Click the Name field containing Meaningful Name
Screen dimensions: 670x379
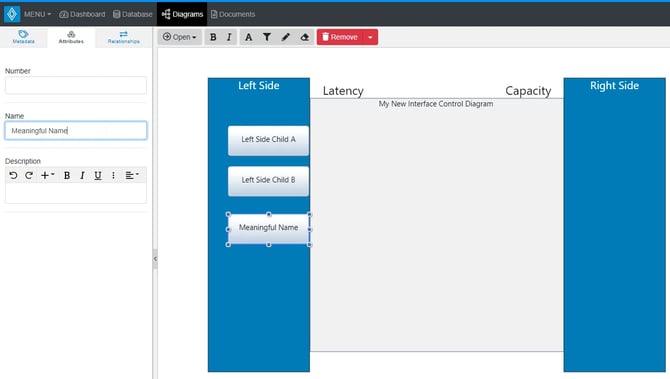76,130
